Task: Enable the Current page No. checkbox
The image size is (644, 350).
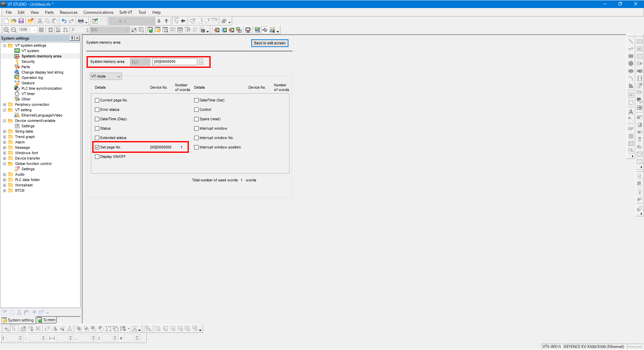Action: 97,100
